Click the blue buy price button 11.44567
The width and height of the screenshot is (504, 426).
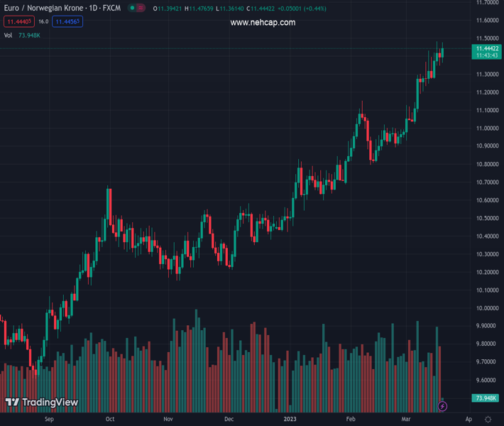67,22
